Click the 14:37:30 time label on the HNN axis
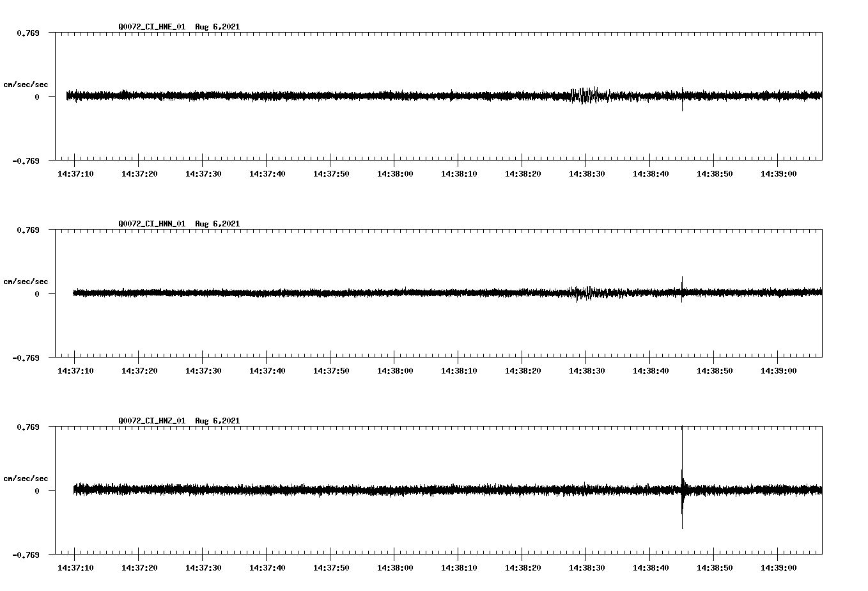This screenshot has height=591, width=868. point(203,371)
